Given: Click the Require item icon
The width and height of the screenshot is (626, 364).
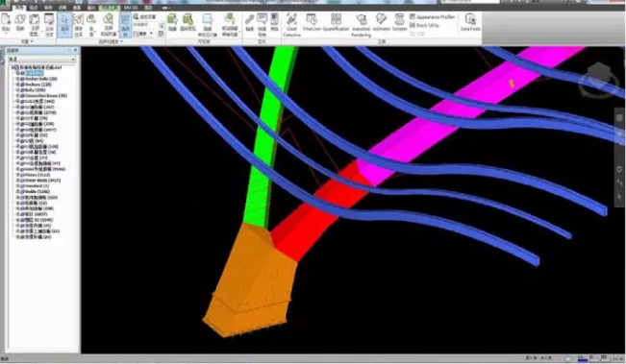Looking at the screenshot, I should click(x=188, y=22).
